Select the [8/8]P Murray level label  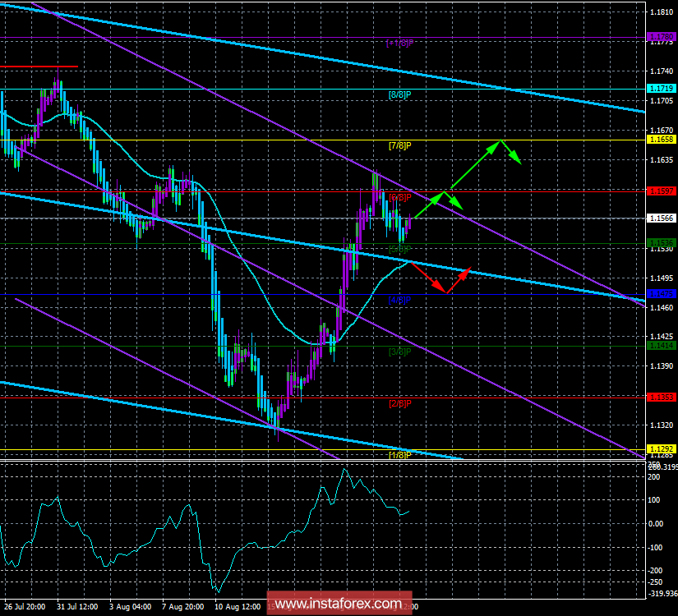pos(400,94)
